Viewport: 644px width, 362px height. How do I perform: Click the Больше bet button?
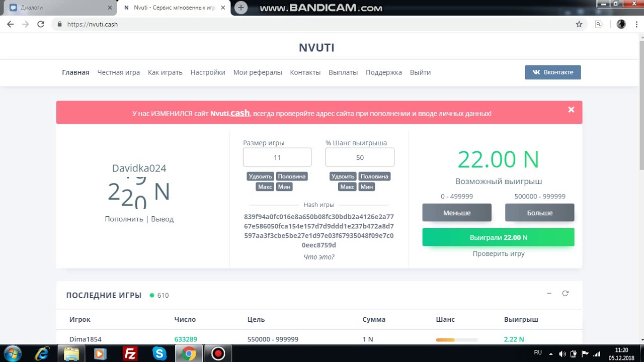pos(540,213)
